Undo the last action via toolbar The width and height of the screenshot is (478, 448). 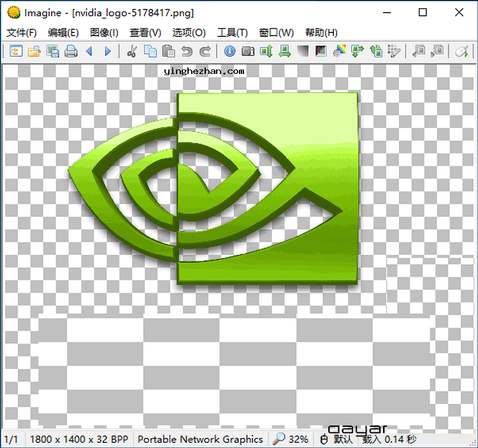pyautogui.click(x=187, y=52)
